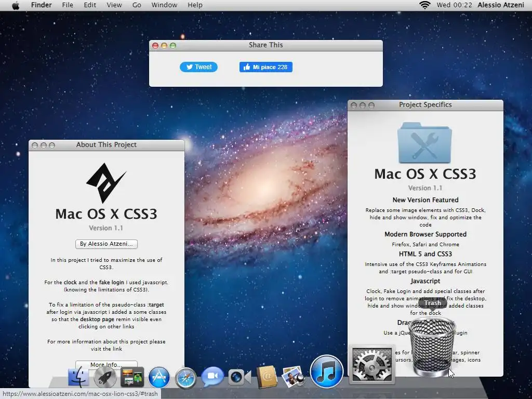Click Mac OS X CSS3 title in Project Specifics
The width and height of the screenshot is (532, 399).
click(425, 174)
